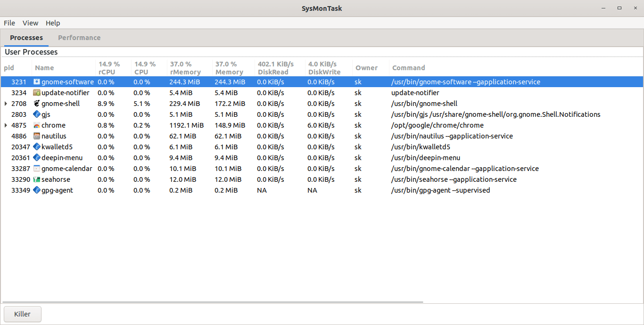Click the gnome-calendar process icon

click(x=37, y=169)
